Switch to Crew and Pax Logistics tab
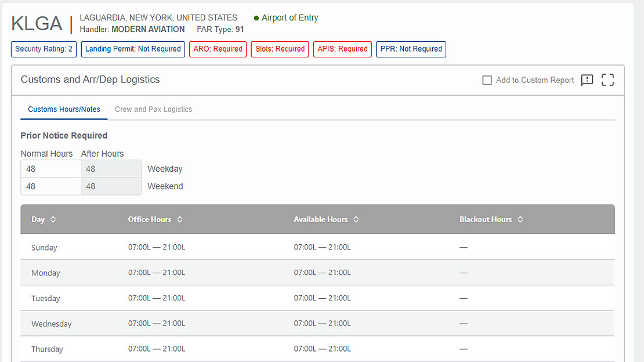This screenshot has height=362, width=644. click(153, 109)
